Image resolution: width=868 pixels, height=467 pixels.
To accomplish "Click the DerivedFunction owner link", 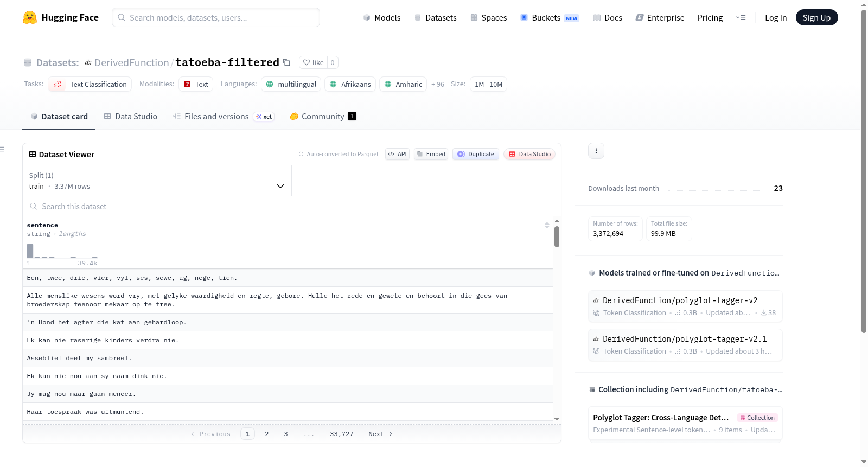I will pos(131,62).
